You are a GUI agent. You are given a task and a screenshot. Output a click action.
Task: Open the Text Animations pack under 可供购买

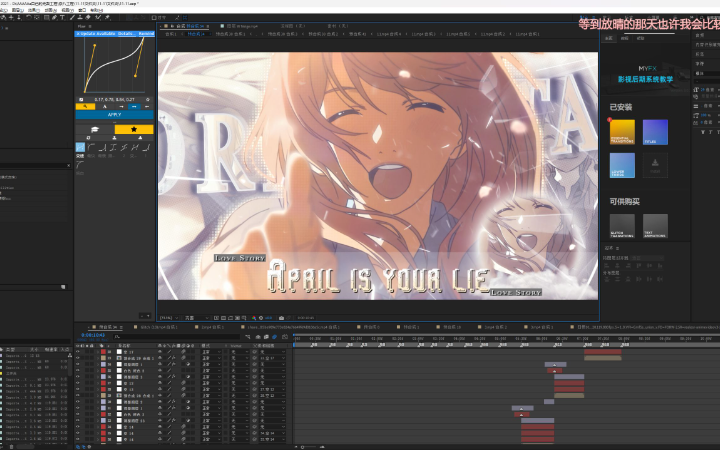click(x=655, y=226)
